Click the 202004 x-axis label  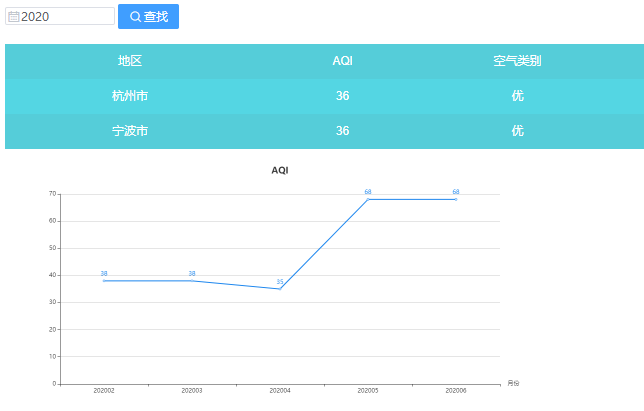point(280,390)
